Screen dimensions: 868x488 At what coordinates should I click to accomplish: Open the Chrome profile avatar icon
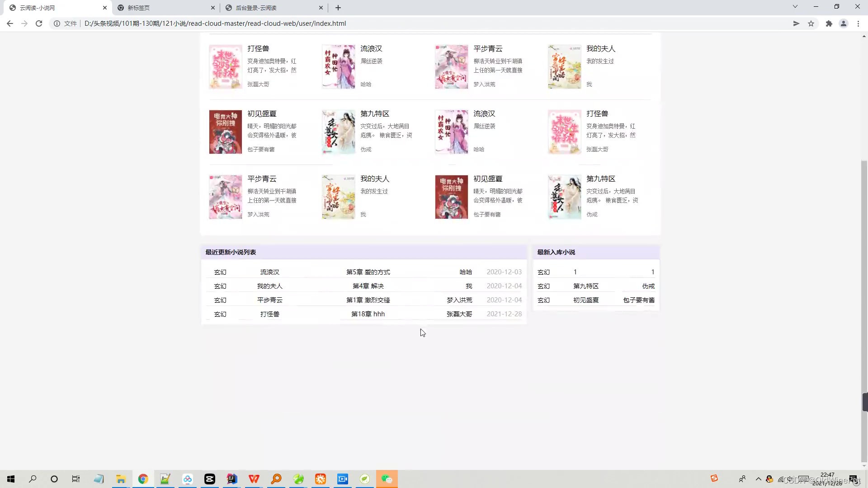(x=844, y=23)
